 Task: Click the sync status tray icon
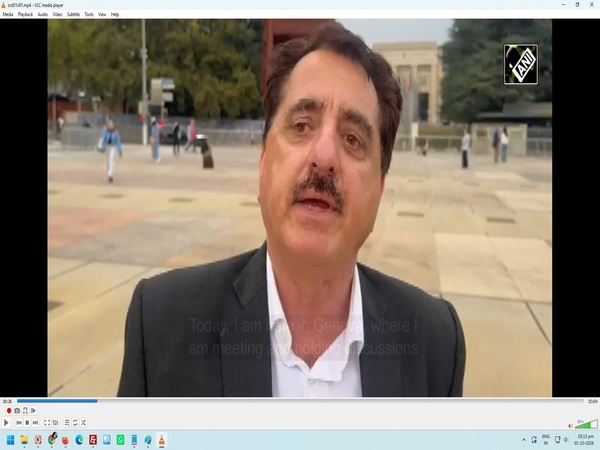534,440
